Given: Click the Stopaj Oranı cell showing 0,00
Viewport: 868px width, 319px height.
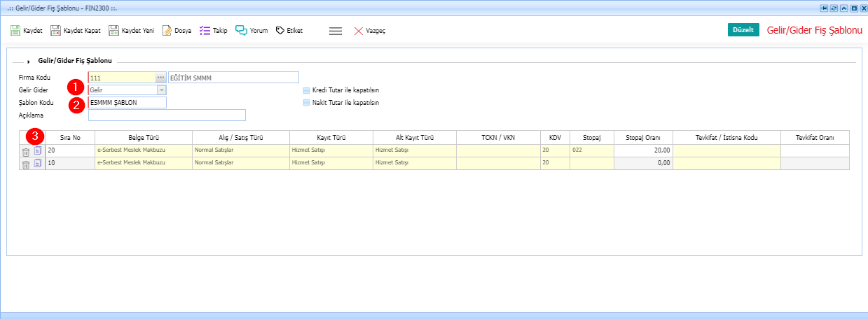Looking at the screenshot, I should point(644,163).
